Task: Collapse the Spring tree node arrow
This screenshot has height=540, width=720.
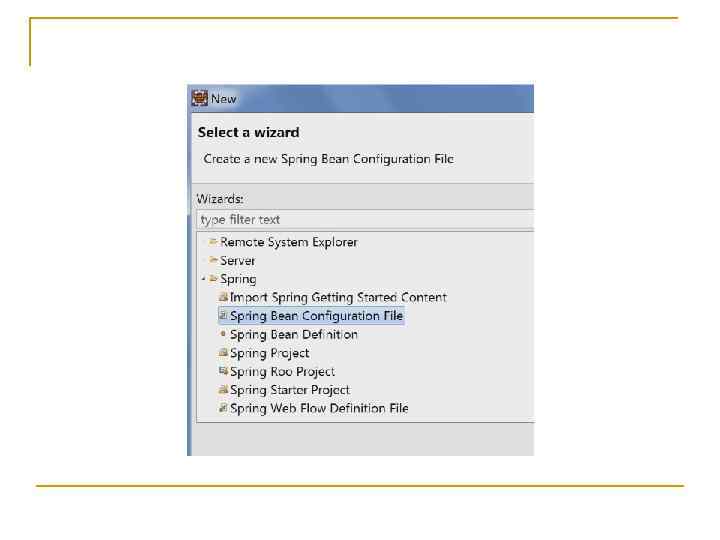Action: tap(203, 279)
